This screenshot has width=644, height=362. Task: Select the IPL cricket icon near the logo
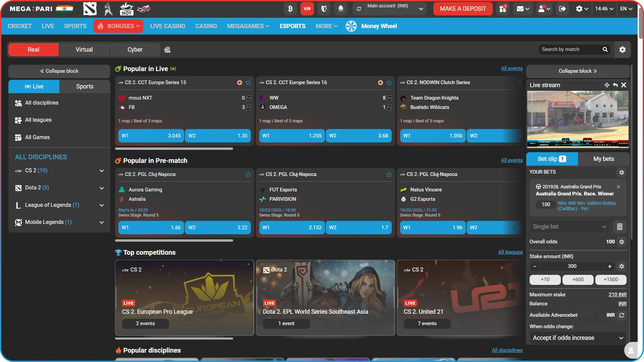[108, 9]
